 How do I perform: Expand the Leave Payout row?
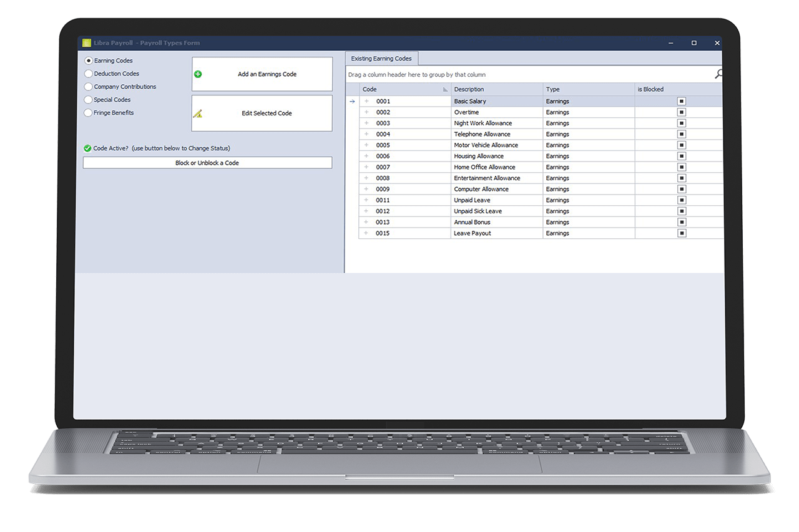[366, 233]
